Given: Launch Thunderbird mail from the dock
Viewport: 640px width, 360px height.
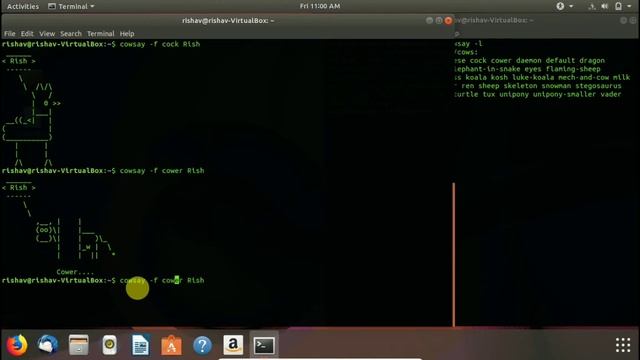Looking at the screenshot, I should coord(48,345).
